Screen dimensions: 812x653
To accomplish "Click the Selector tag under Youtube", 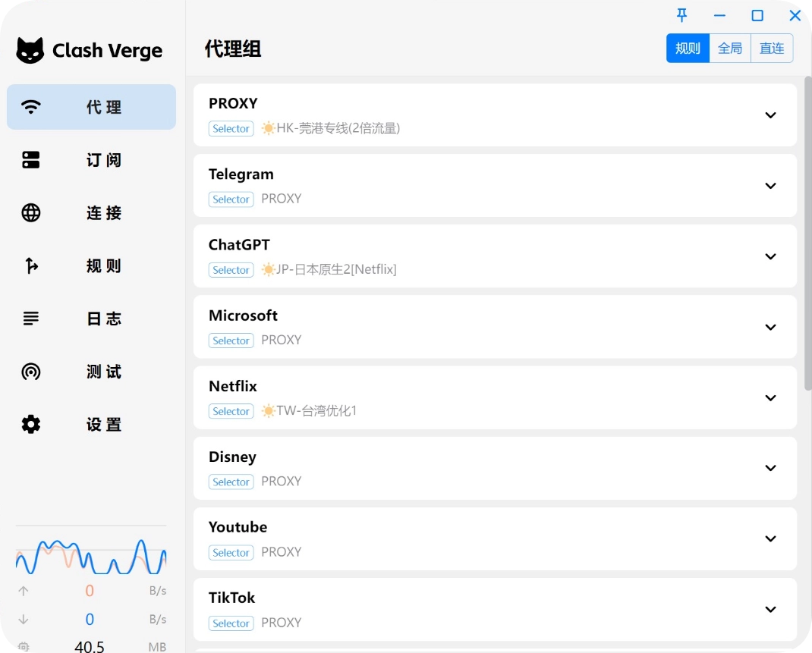I will point(231,553).
